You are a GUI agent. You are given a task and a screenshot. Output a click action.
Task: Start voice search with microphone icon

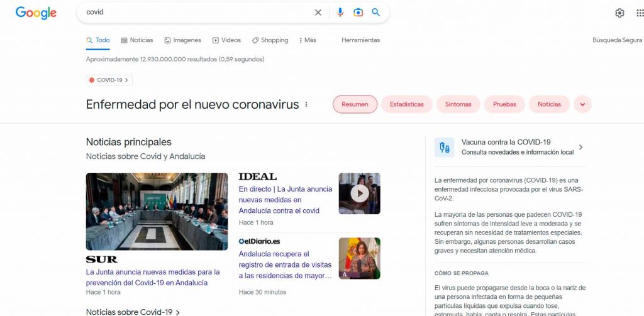tap(340, 13)
